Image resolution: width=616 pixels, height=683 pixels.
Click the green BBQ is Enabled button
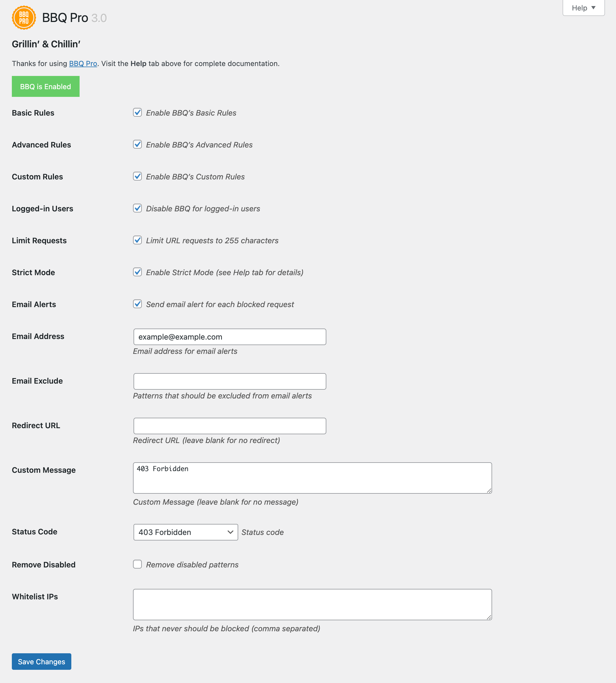click(x=46, y=87)
